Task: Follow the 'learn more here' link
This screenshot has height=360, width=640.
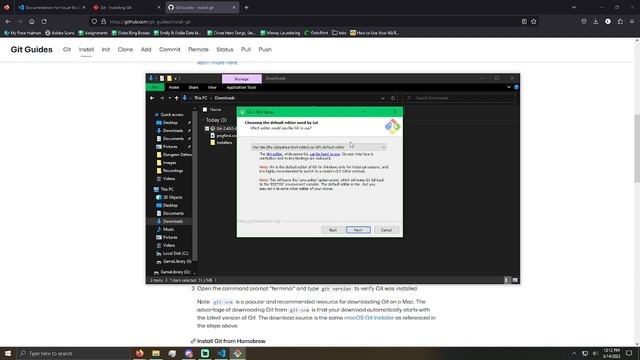Action: [x=217, y=62]
